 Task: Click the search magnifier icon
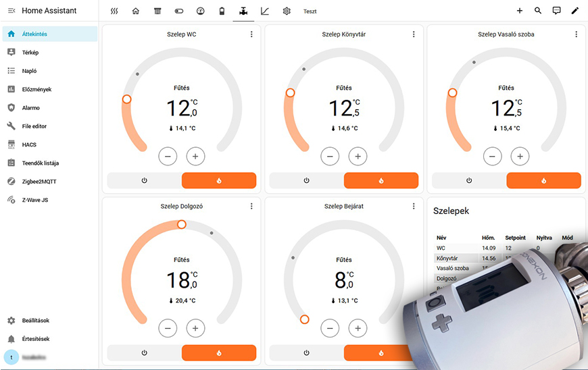[x=538, y=11]
